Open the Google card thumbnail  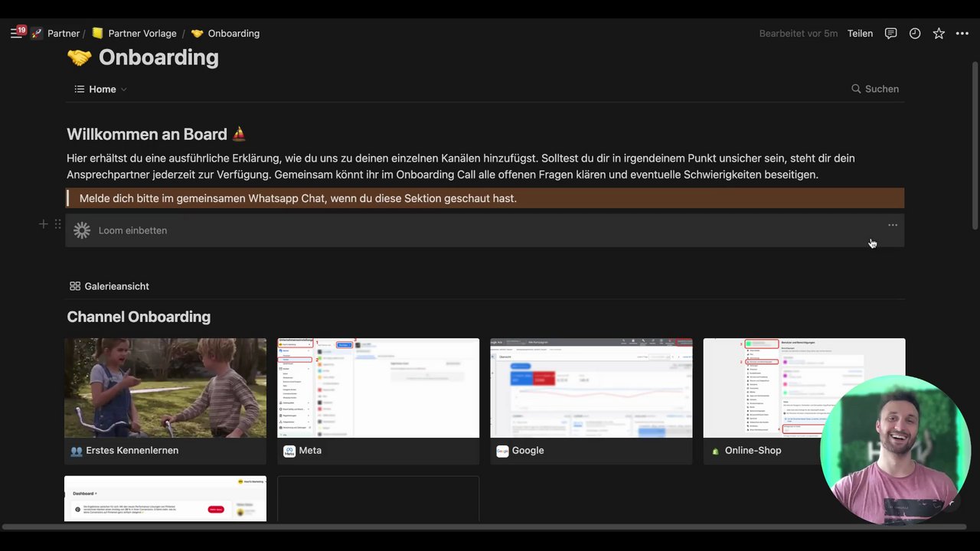[x=591, y=388]
